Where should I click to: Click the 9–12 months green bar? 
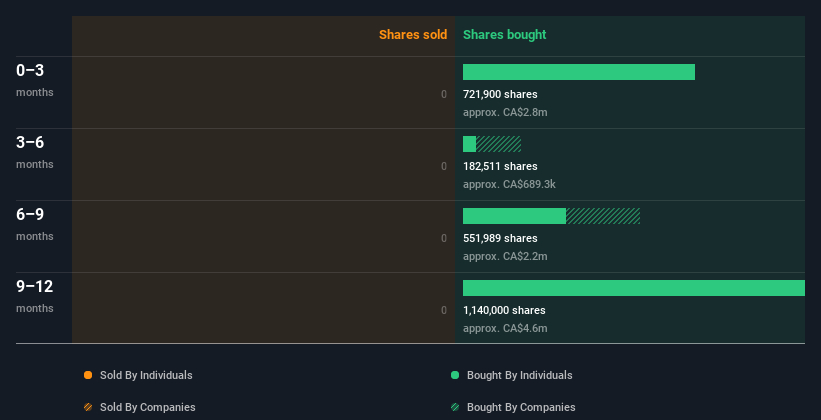(634, 288)
